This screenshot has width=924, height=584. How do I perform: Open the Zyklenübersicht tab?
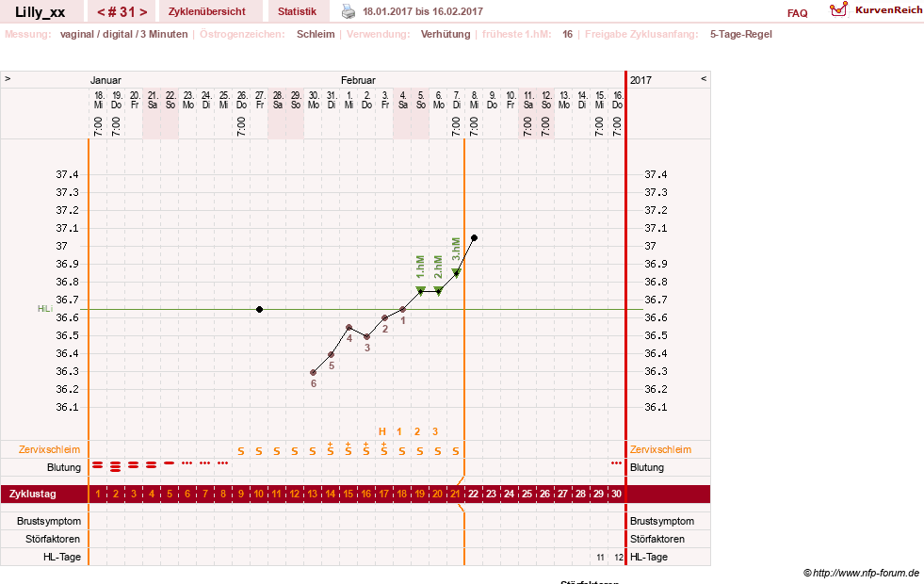coord(207,12)
